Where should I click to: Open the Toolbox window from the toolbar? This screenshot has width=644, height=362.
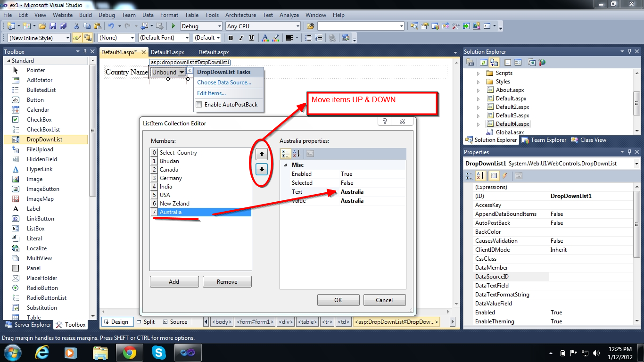[x=456, y=26]
